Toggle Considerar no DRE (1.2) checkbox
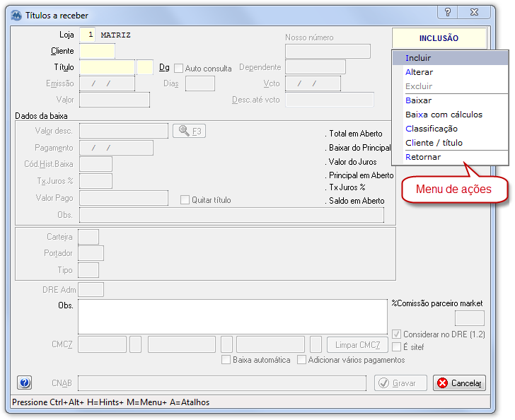Screen dimensions: 515x420 [x=396, y=334]
